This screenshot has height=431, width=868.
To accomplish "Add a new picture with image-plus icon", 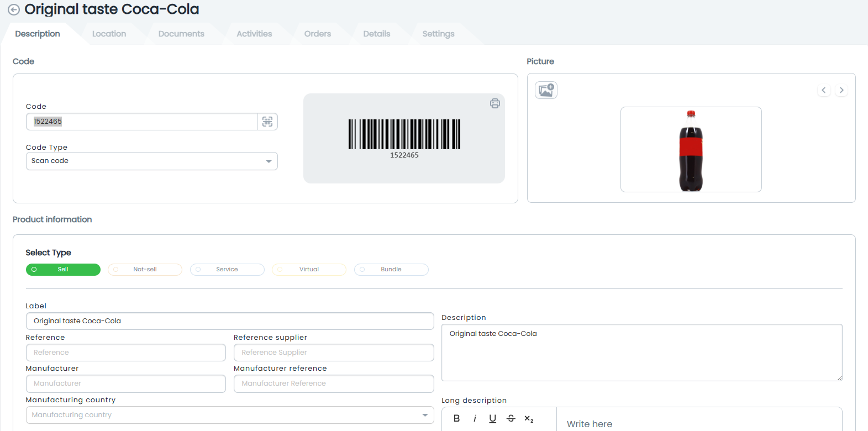I will click(x=546, y=90).
